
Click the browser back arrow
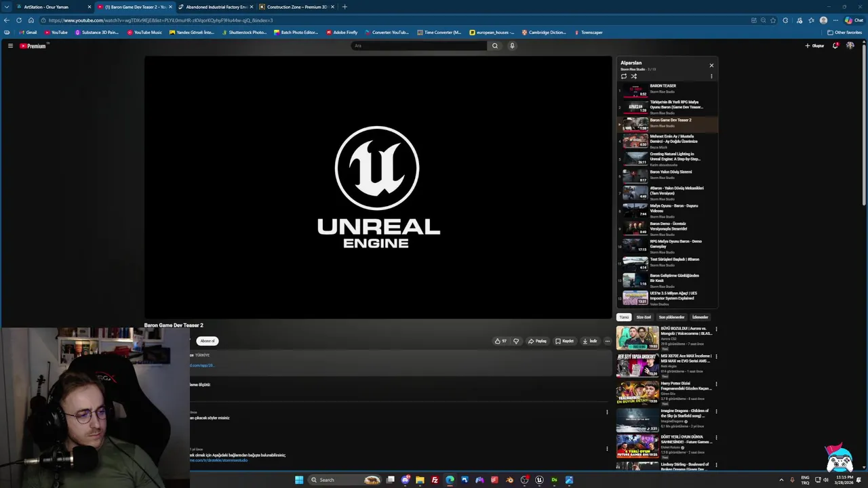tap(7, 20)
